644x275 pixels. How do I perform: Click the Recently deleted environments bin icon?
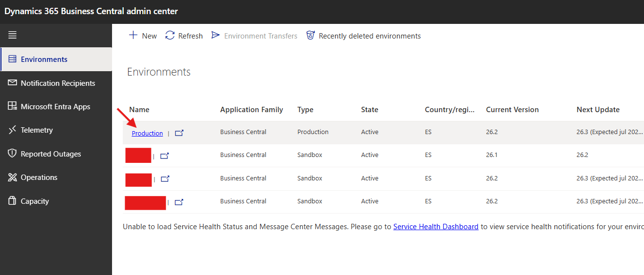[310, 36]
